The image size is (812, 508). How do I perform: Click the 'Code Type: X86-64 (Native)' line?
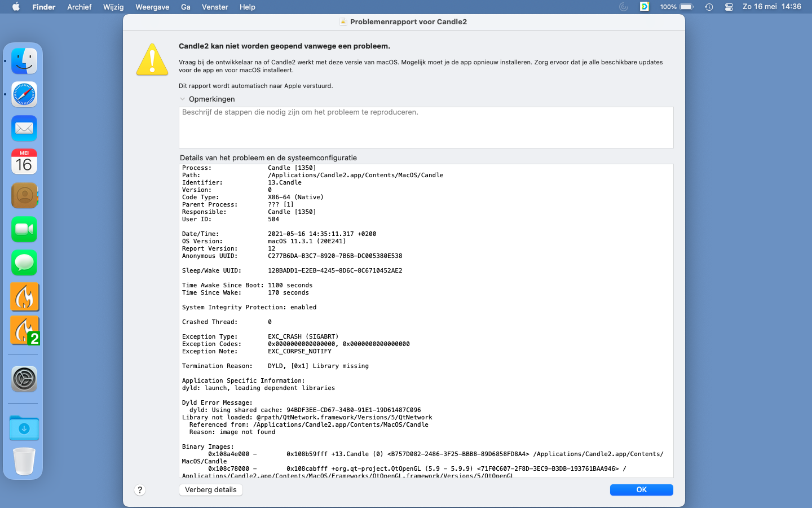click(x=253, y=197)
